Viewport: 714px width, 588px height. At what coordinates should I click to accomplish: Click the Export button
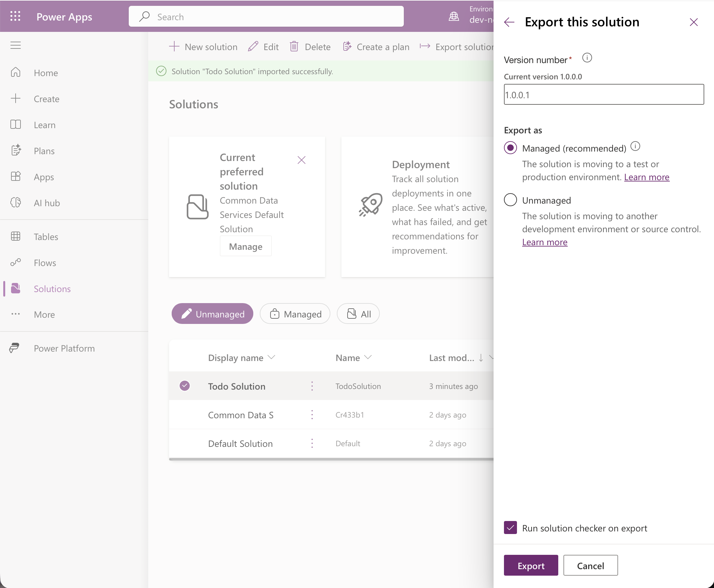pyautogui.click(x=531, y=565)
